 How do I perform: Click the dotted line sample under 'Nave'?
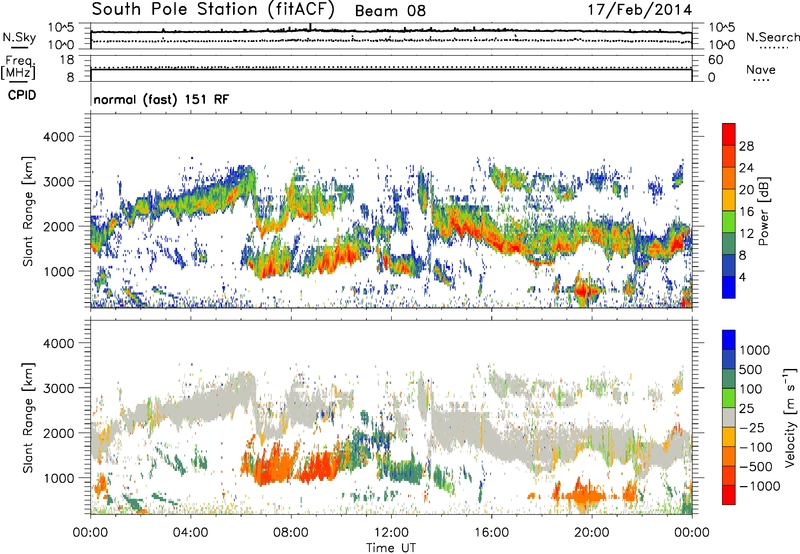[761, 81]
